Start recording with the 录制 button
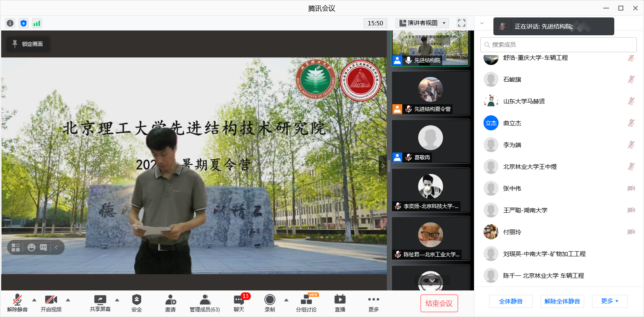This screenshot has width=644, height=317. point(270,303)
